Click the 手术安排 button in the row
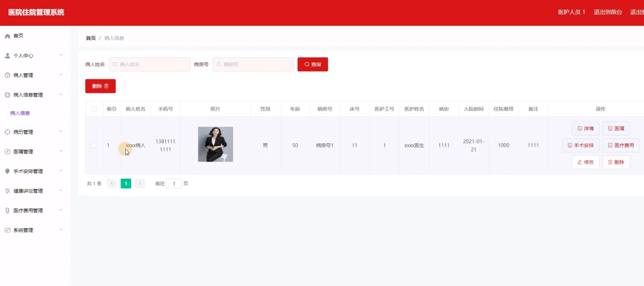This screenshot has height=286, width=644. click(x=581, y=146)
